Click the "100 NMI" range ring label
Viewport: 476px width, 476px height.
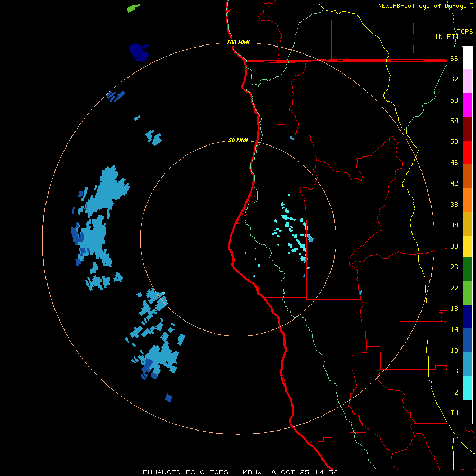point(238,42)
